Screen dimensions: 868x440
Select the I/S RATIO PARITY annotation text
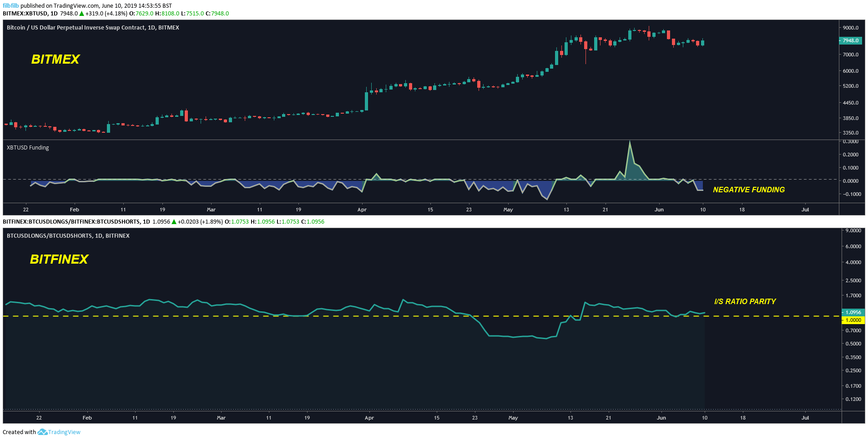click(x=745, y=302)
